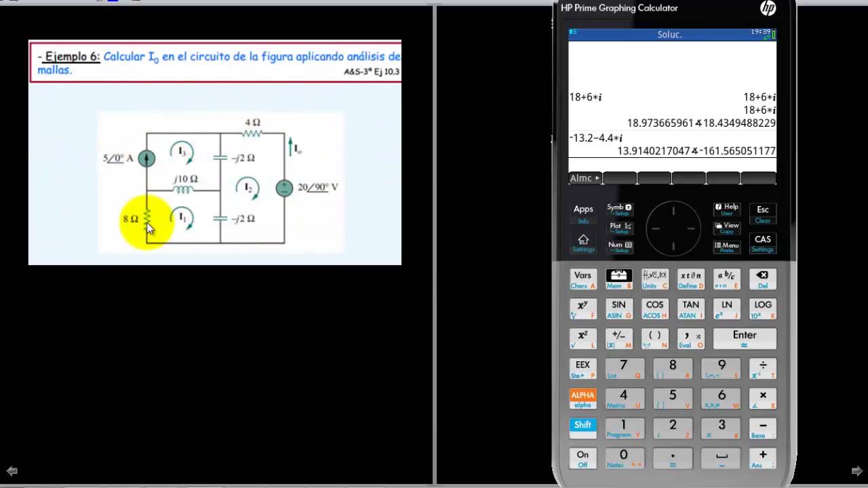The width and height of the screenshot is (868, 488).
Task: Tap digit 8 key
Action: (x=673, y=369)
